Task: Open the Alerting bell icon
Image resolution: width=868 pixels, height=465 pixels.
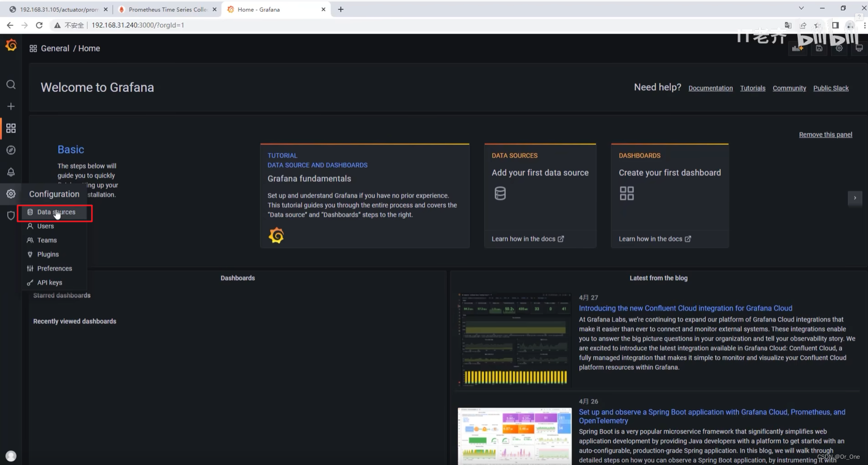Action: coord(11,172)
